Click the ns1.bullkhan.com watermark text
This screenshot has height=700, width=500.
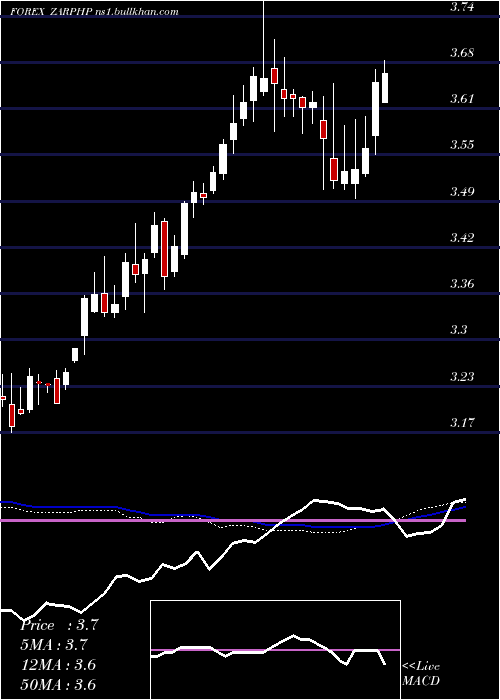coord(137,12)
